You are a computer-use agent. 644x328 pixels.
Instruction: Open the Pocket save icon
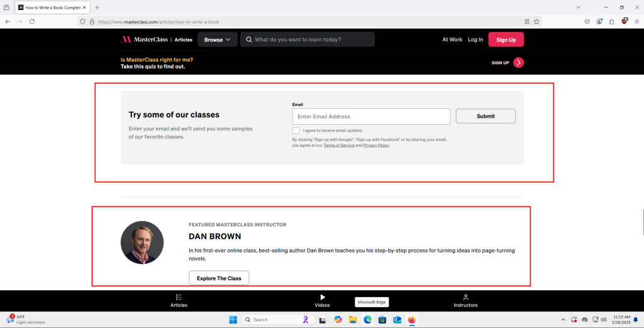point(587,22)
